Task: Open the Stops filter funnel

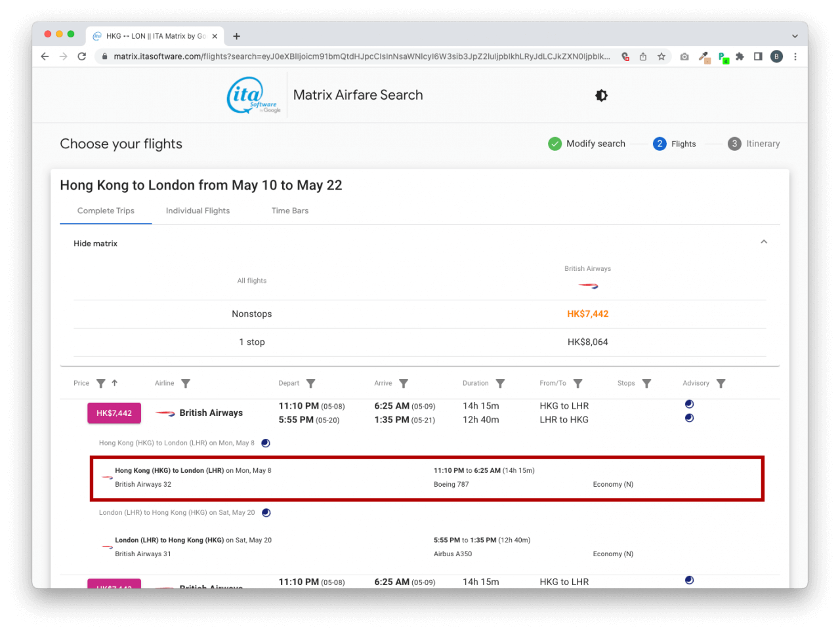Action: [646, 384]
